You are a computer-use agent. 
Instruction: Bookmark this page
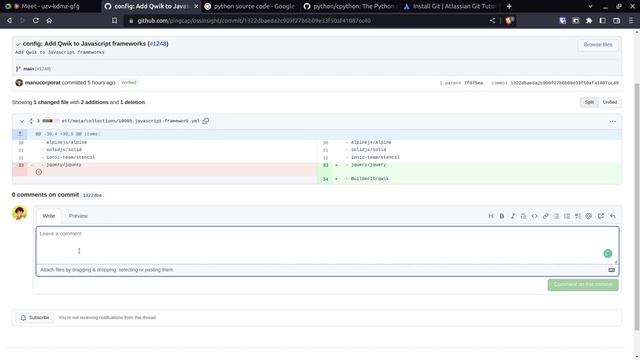tap(114, 20)
